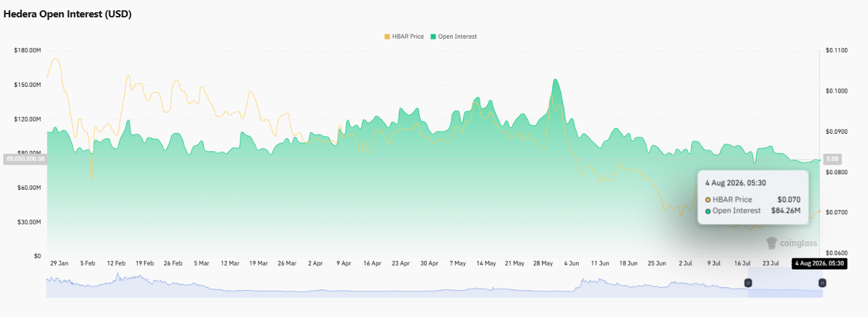Click the 26 Mar date label
The width and height of the screenshot is (868, 317).
[287, 264]
